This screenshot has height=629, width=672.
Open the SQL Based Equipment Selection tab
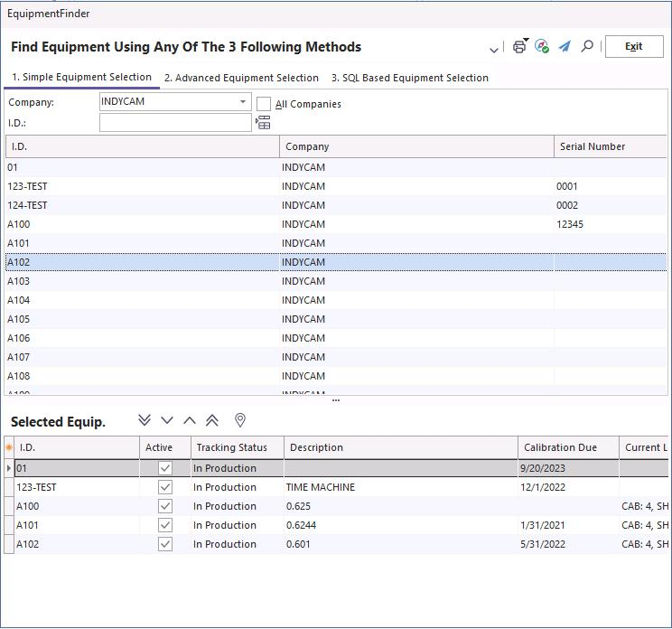[409, 78]
